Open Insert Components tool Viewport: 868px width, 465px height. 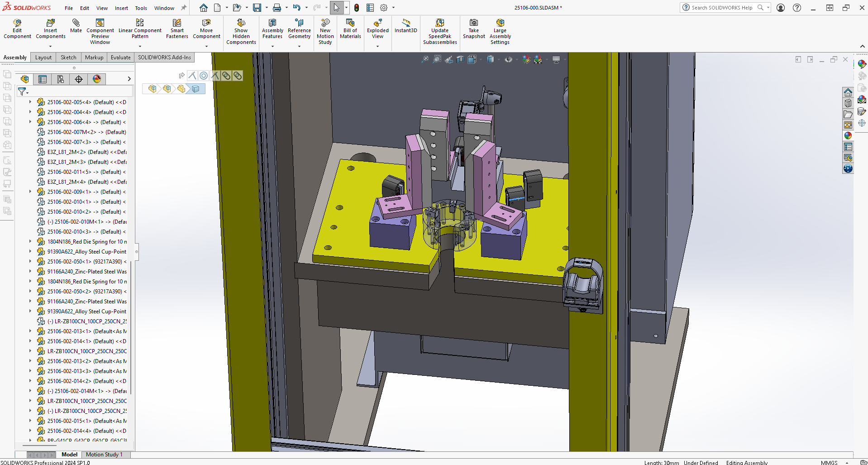tap(51, 29)
